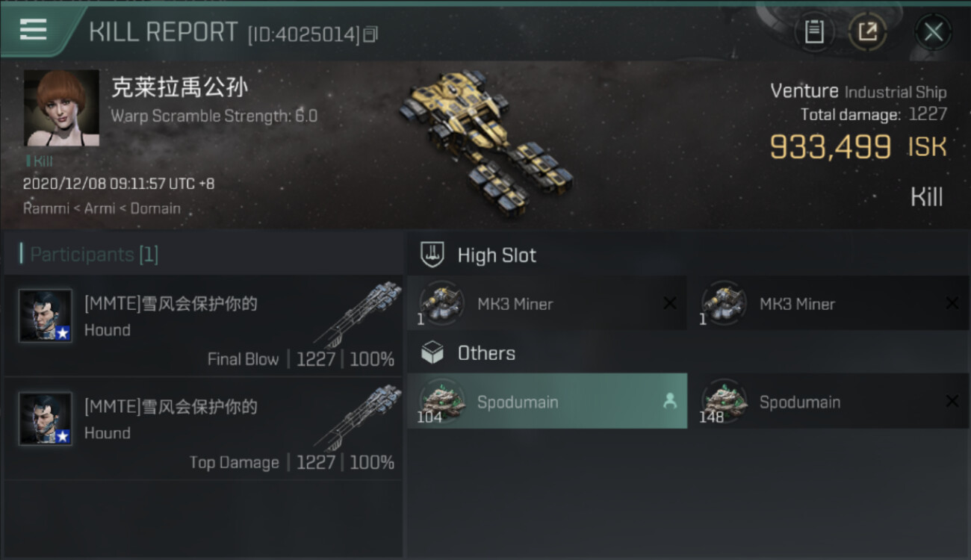Select victim pilot portrait with red hair
Image resolution: width=971 pixels, height=560 pixels.
click(x=61, y=108)
